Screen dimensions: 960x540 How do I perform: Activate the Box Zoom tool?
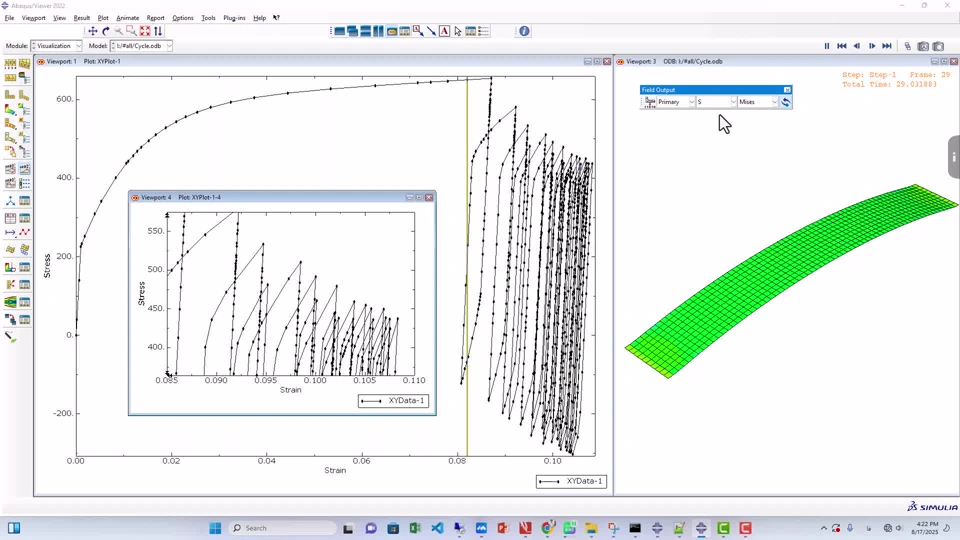(131, 31)
